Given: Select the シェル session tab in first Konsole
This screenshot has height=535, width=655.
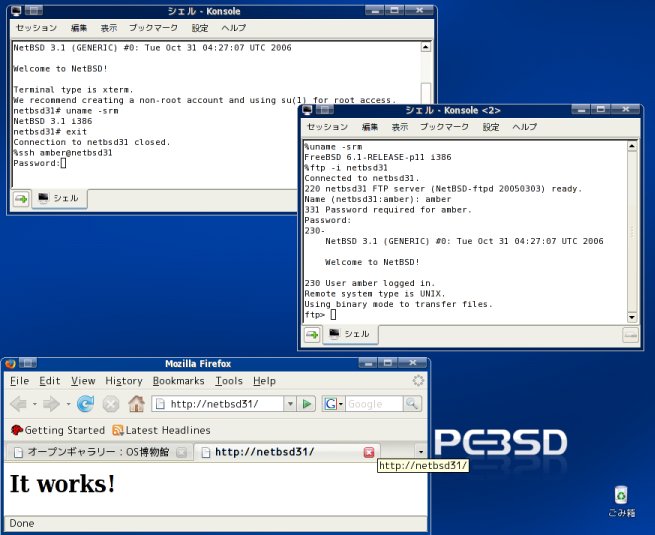Looking at the screenshot, I should pos(59,198).
